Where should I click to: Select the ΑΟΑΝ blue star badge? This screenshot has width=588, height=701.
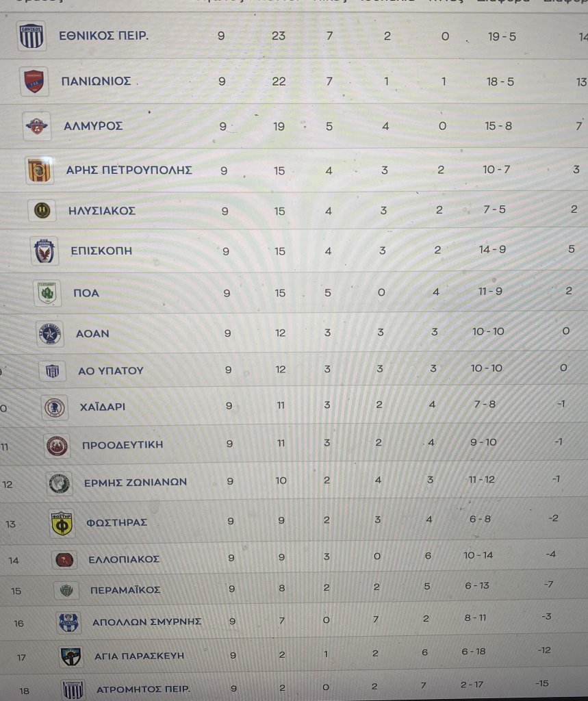click(x=51, y=333)
